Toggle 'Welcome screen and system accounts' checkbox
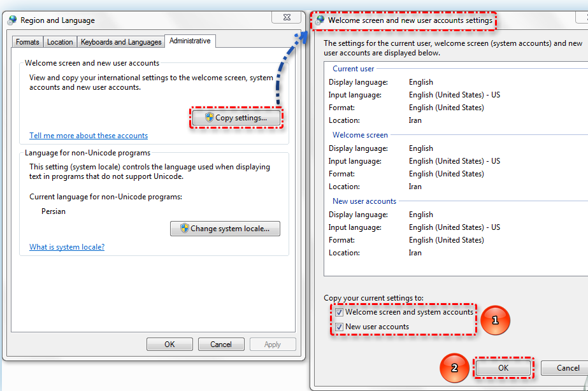This screenshot has width=588, height=391. [340, 313]
